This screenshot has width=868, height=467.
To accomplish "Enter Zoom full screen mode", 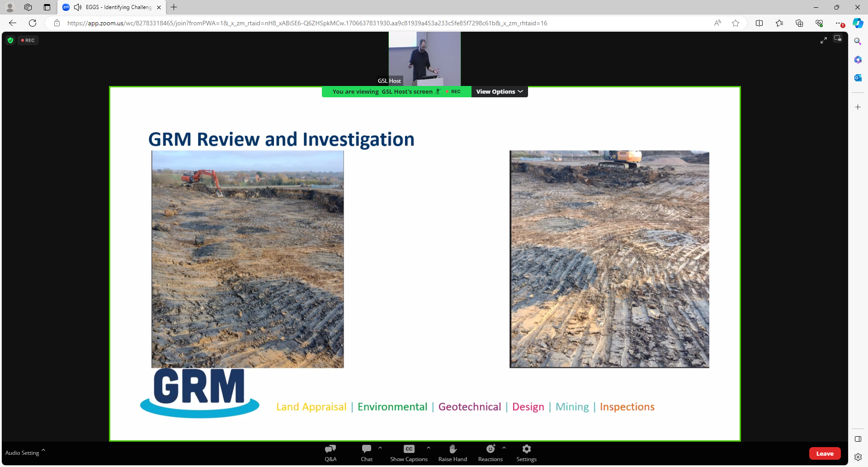I will tap(824, 40).
